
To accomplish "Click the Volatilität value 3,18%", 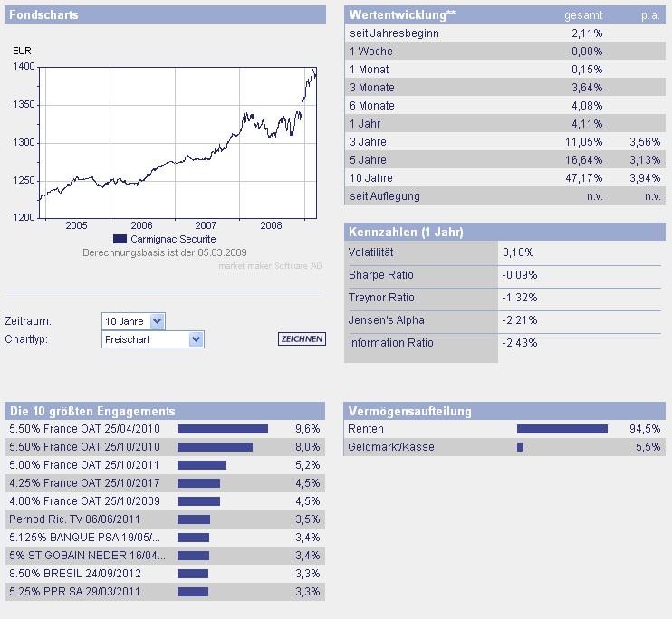I will (518, 252).
